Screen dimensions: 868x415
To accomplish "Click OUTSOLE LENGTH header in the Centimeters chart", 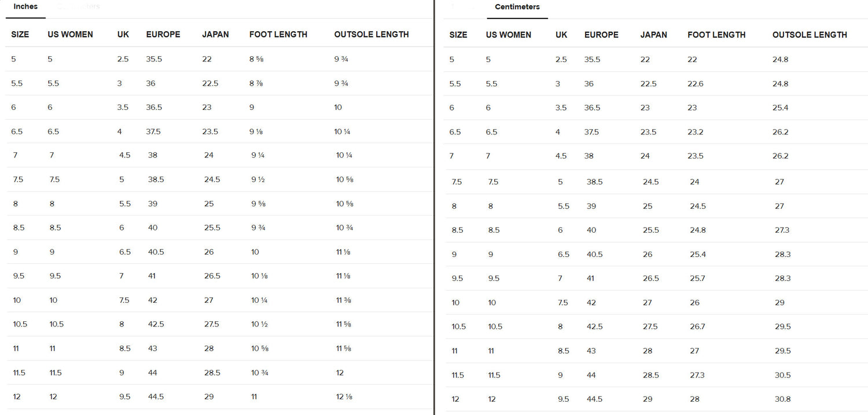I will click(x=810, y=35).
